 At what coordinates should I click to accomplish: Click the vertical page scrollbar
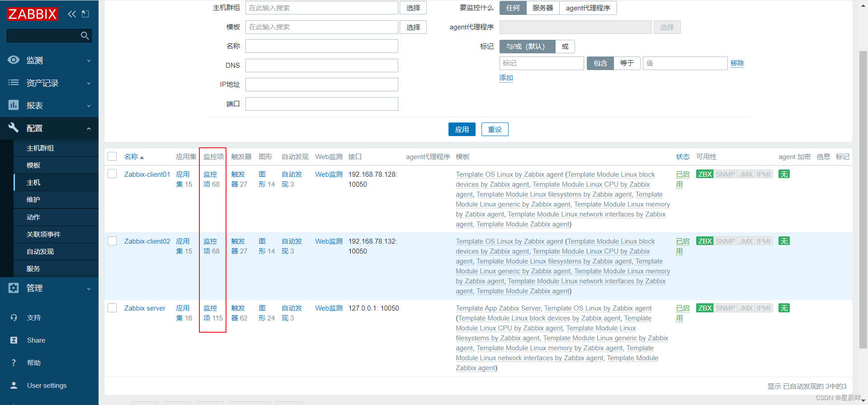pyautogui.click(x=863, y=199)
